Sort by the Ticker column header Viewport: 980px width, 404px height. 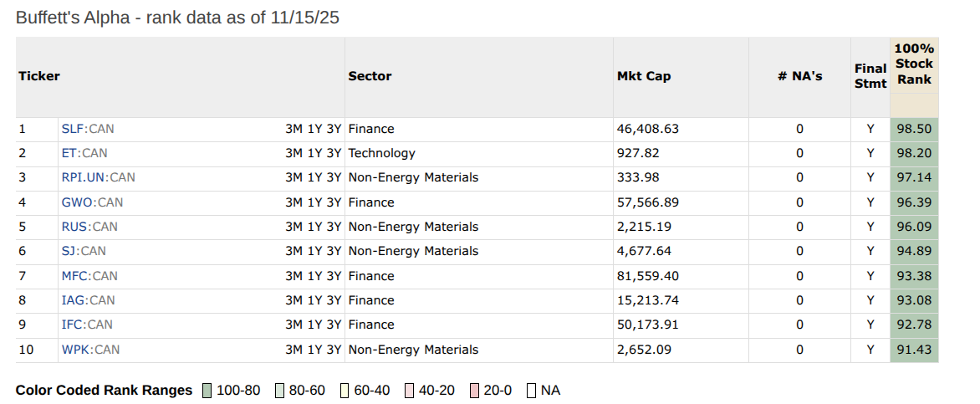pyautogui.click(x=39, y=76)
